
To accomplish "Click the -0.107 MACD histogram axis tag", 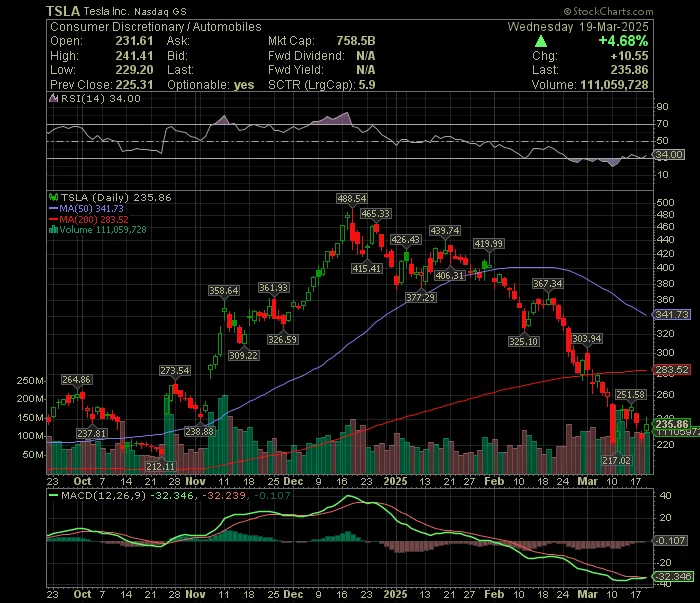I will click(669, 541).
